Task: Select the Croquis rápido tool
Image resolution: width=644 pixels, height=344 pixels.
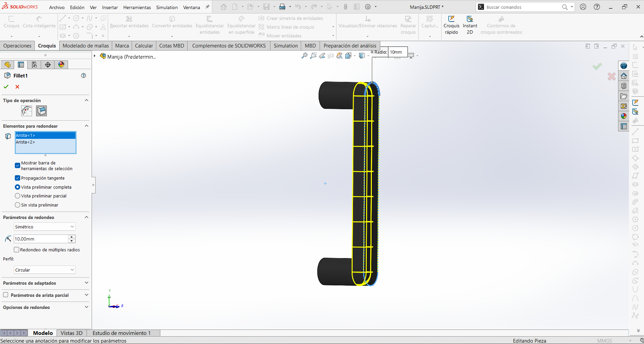Action: pos(451,25)
